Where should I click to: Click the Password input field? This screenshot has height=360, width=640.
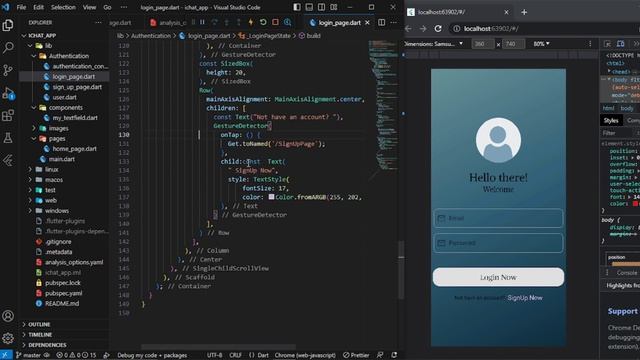pyautogui.click(x=498, y=243)
